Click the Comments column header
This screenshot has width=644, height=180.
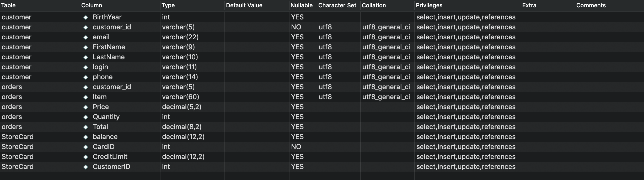point(591,5)
